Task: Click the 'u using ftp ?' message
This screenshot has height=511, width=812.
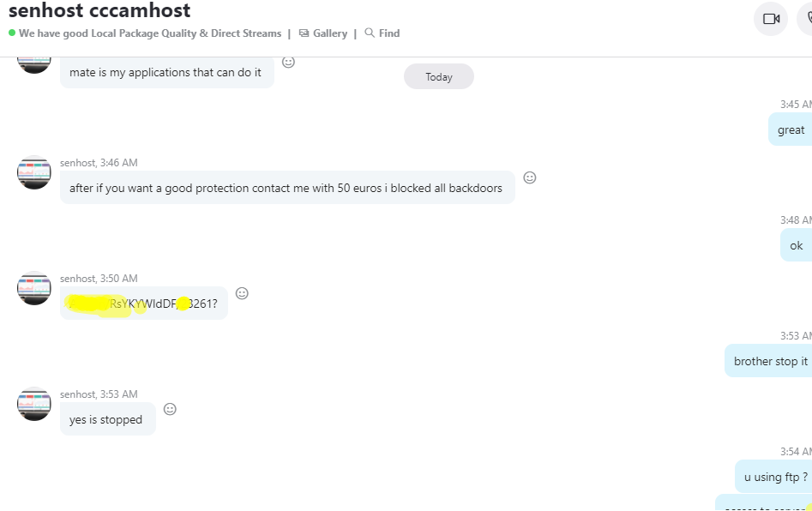Action: tap(773, 477)
